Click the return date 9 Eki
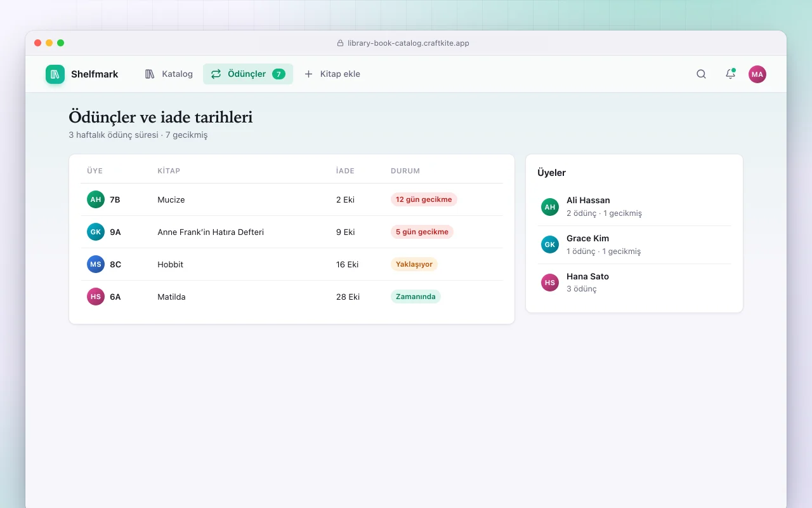The width and height of the screenshot is (812, 508). (x=345, y=232)
